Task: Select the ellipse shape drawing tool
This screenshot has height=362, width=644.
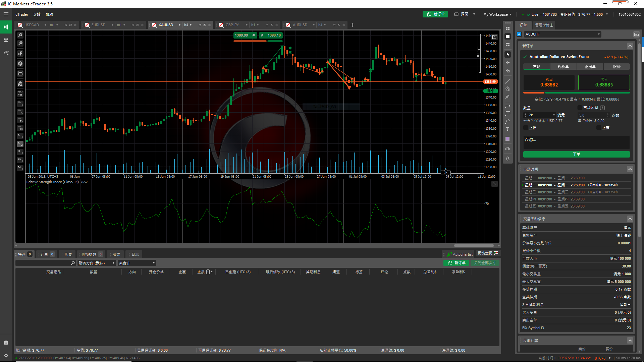Action: pyautogui.click(x=507, y=121)
